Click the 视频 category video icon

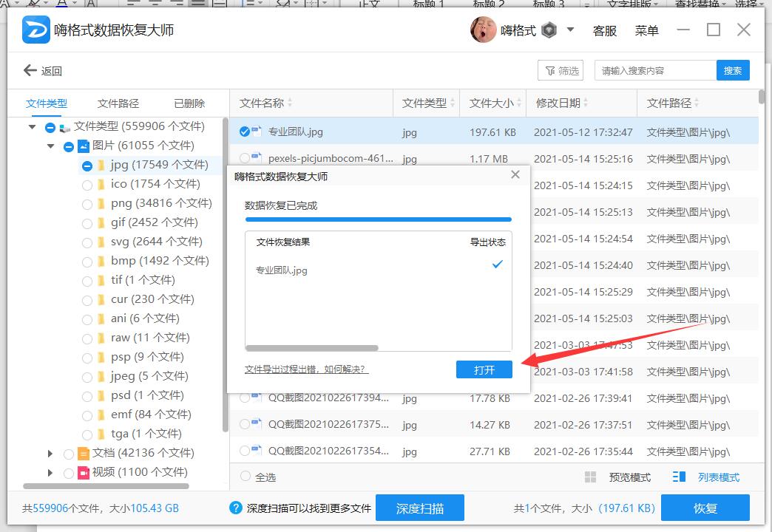coord(84,472)
